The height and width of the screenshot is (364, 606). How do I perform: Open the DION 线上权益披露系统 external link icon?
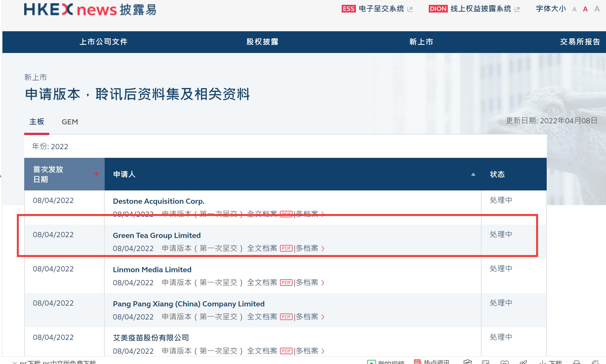pyautogui.click(x=517, y=10)
